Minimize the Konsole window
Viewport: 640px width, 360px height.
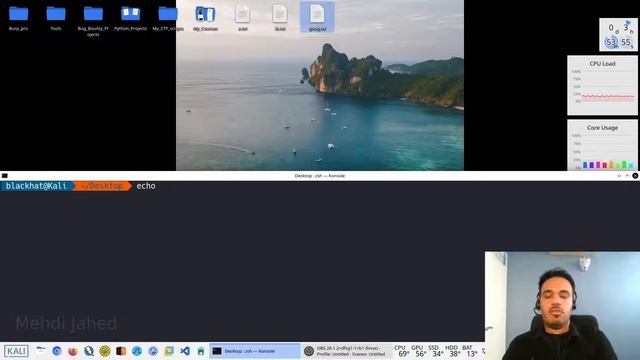(x=619, y=176)
